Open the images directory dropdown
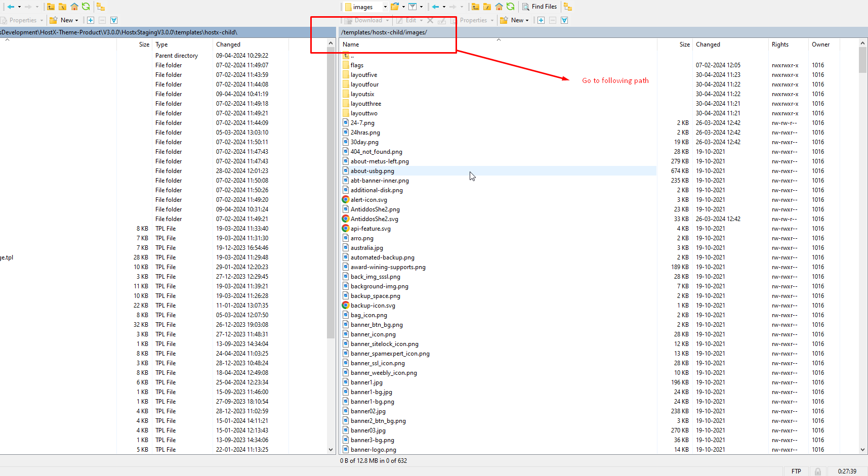Viewport: 868px width, 476px height. point(385,7)
